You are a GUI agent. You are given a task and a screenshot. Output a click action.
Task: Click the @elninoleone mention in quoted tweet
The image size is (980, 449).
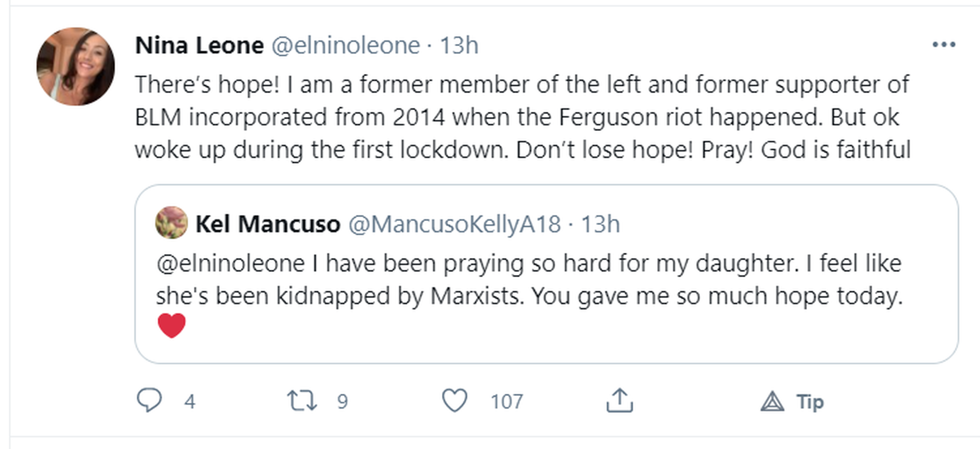tap(231, 264)
